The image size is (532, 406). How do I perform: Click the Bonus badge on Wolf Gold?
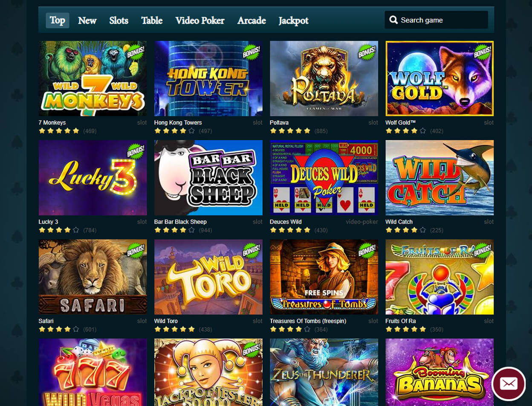pos(483,52)
